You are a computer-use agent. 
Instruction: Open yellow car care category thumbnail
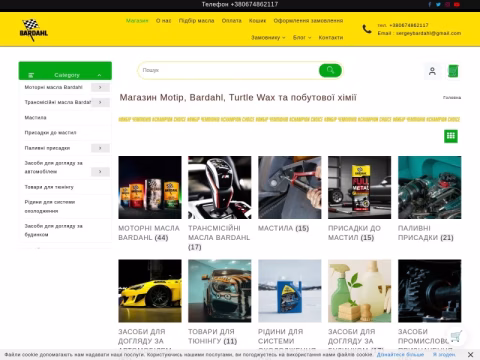pos(150,291)
